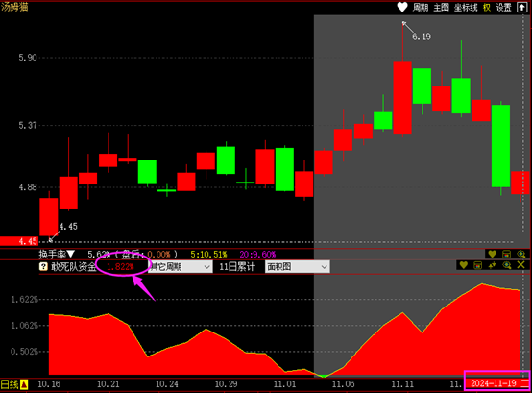The image size is (532, 393).
Task: Click the 10.16 date on the time axis
Action: point(49,384)
